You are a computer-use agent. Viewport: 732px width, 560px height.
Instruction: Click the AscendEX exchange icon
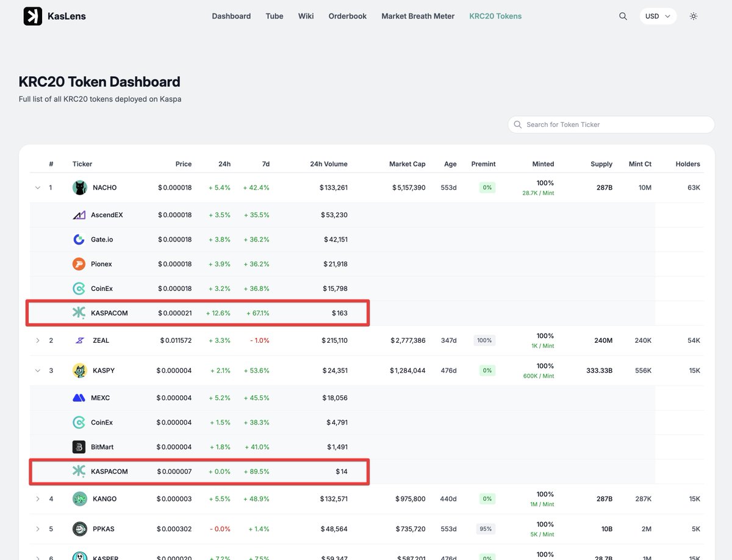(x=79, y=215)
